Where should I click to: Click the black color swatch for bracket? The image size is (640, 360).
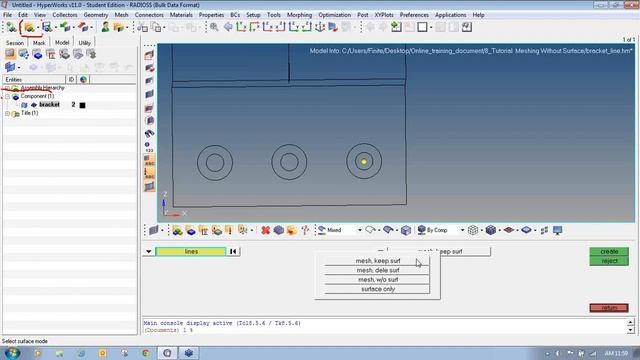click(82, 105)
